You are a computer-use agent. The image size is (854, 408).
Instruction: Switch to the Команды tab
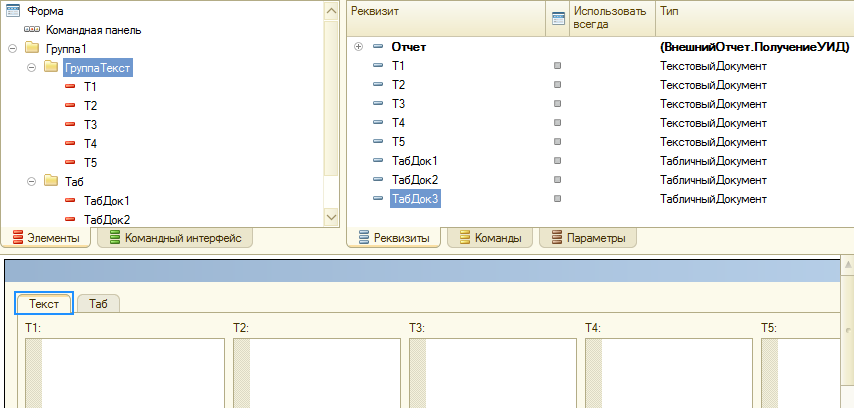pyautogui.click(x=490, y=238)
